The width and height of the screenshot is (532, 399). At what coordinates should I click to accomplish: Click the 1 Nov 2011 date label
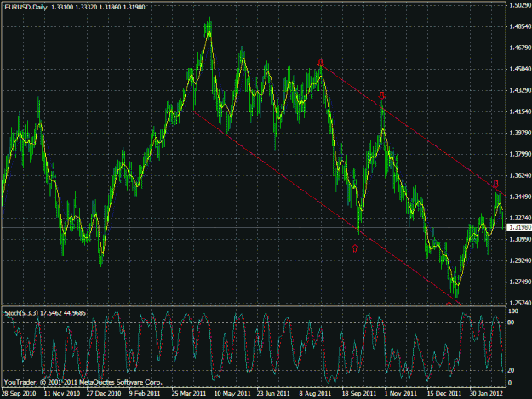pyautogui.click(x=401, y=393)
